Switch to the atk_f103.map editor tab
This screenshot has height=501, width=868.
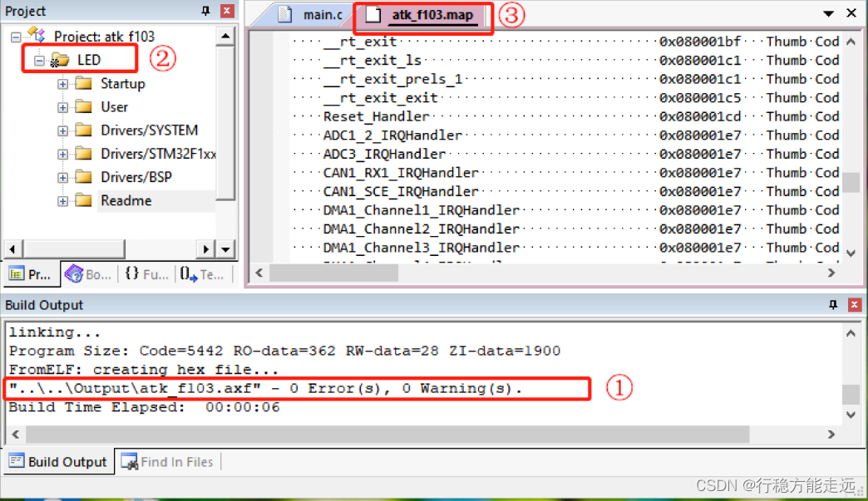click(x=423, y=15)
